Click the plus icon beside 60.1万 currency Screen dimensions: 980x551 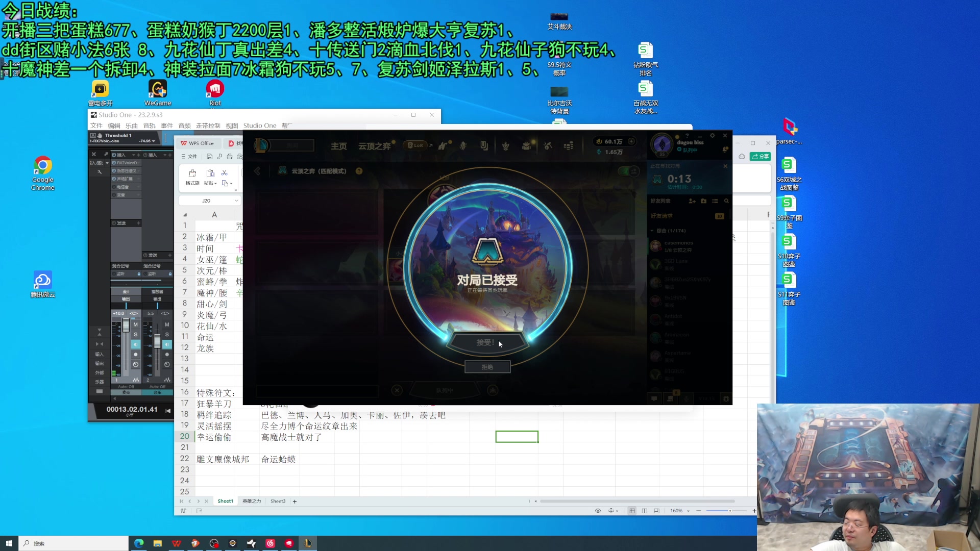click(x=631, y=141)
